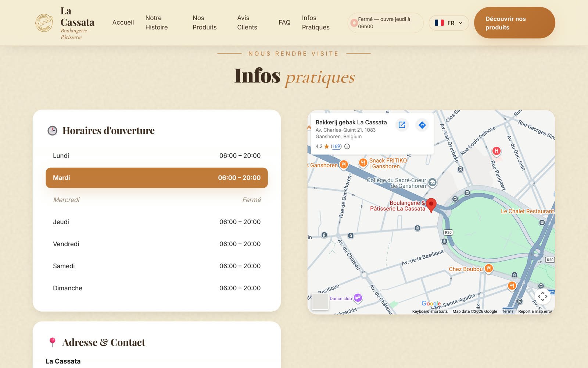Click the Google logo on the map
The width and height of the screenshot is (588, 368).
[x=431, y=304]
